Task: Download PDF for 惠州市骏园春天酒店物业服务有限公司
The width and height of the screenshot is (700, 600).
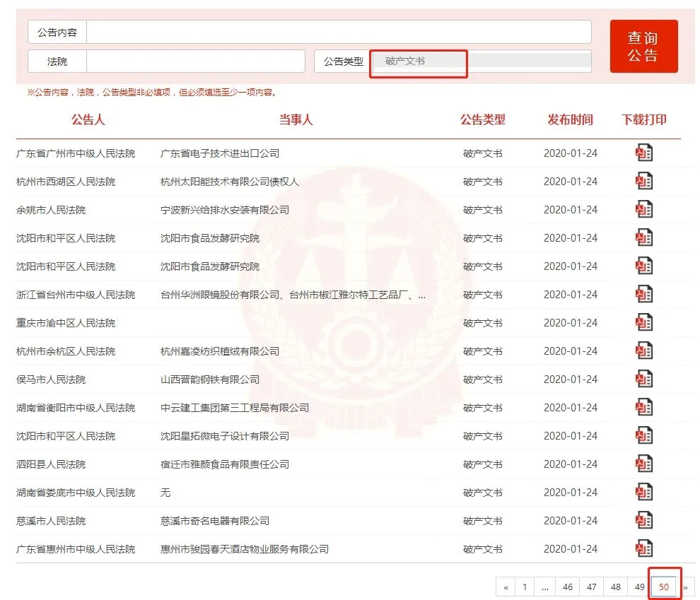Action: [644, 549]
